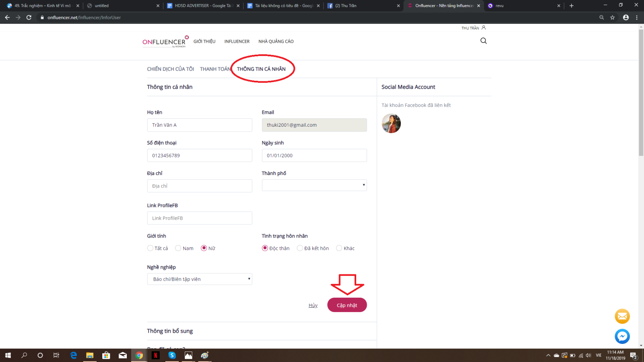
Task: Select the THÔNG TIN CÁ NHÂN tab
Action: coord(261,69)
